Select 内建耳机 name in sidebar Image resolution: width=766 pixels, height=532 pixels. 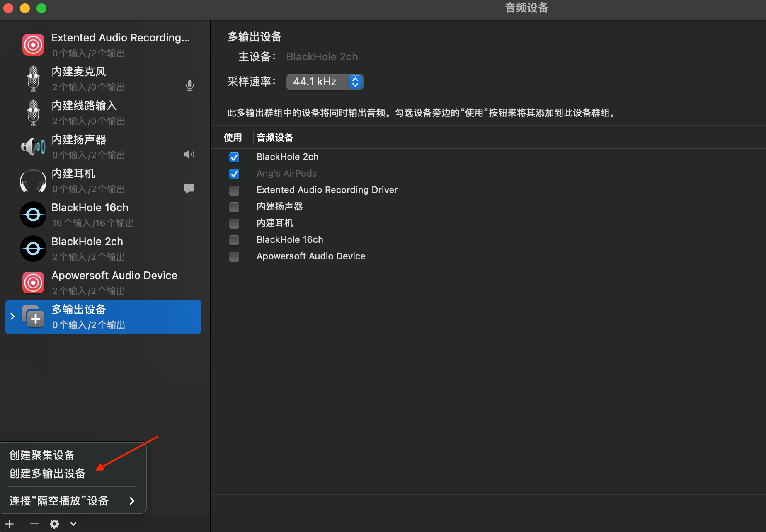[73, 174]
